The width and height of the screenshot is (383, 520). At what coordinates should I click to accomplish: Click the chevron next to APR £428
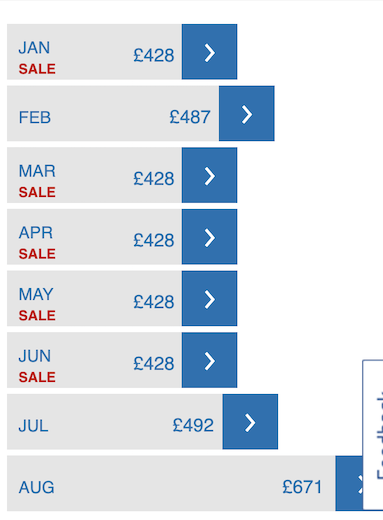209,237
